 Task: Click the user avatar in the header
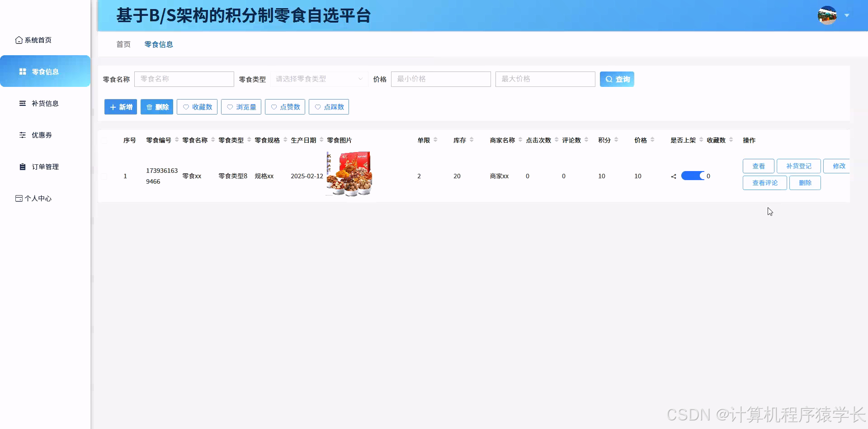(x=827, y=15)
